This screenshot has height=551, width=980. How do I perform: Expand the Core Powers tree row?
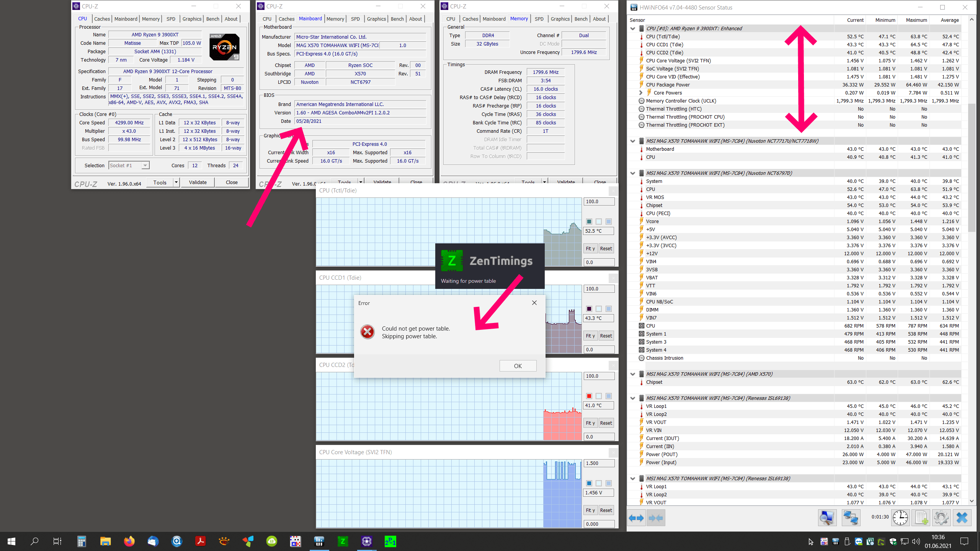[x=640, y=93]
